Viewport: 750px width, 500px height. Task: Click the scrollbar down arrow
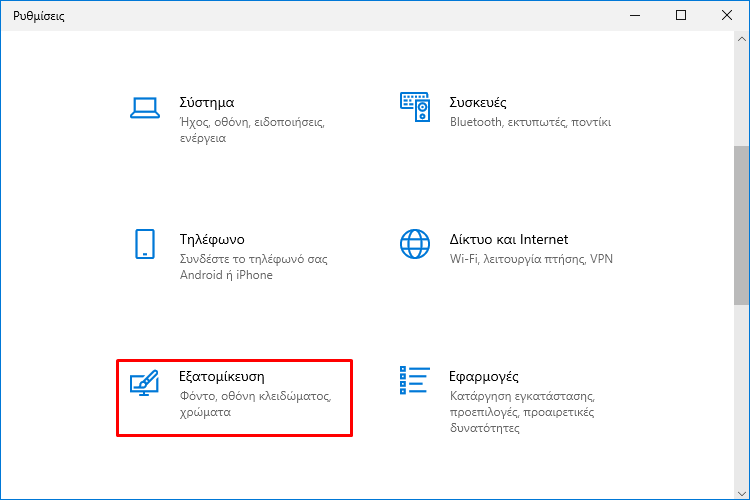tap(742, 493)
